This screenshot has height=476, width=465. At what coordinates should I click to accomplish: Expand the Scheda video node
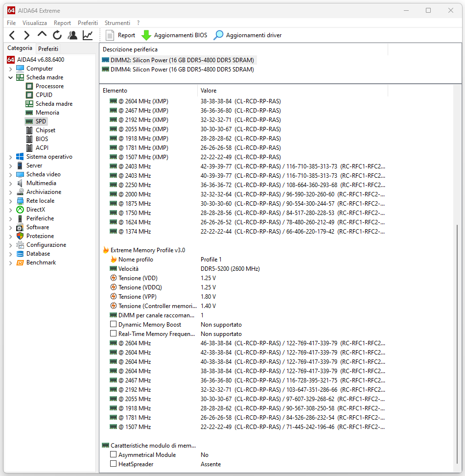click(11, 174)
